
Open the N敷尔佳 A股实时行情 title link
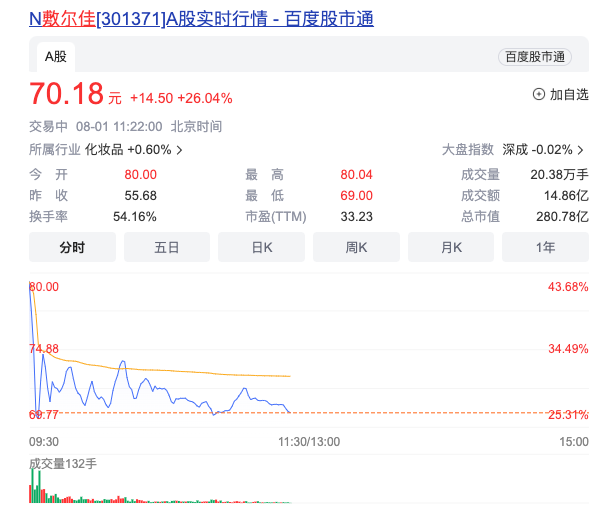[x=201, y=18]
